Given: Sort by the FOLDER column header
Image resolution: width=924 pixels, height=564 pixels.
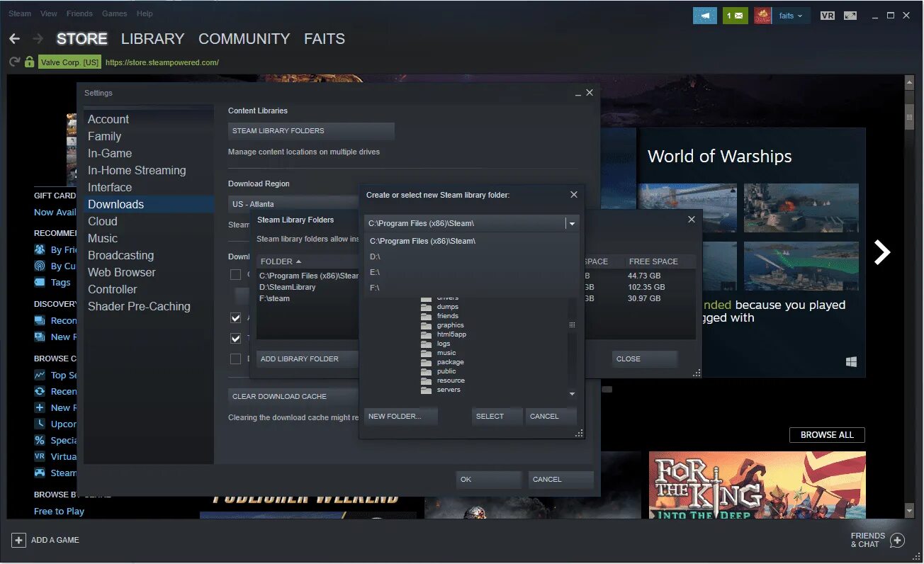Looking at the screenshot, I should coord(281,261).
